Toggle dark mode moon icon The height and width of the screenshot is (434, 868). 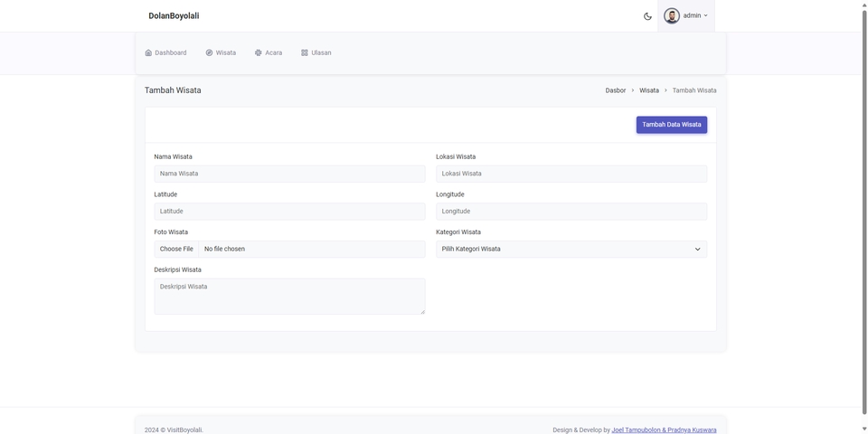click(647, 16)
